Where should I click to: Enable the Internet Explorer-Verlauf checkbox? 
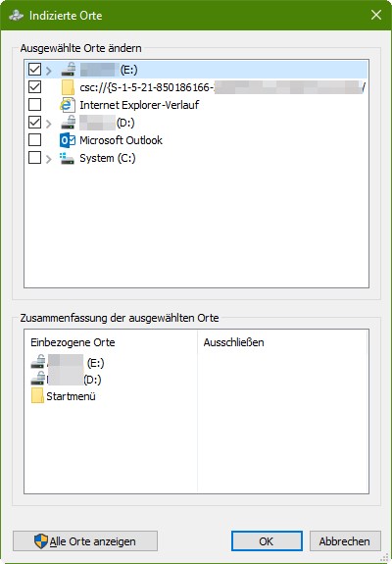point(35,105)
